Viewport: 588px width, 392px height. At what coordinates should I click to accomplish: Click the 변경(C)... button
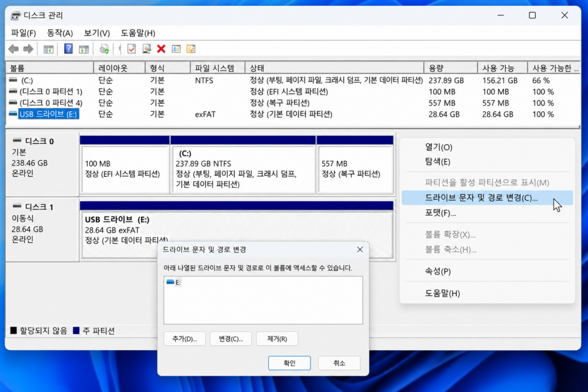point(231,339)
